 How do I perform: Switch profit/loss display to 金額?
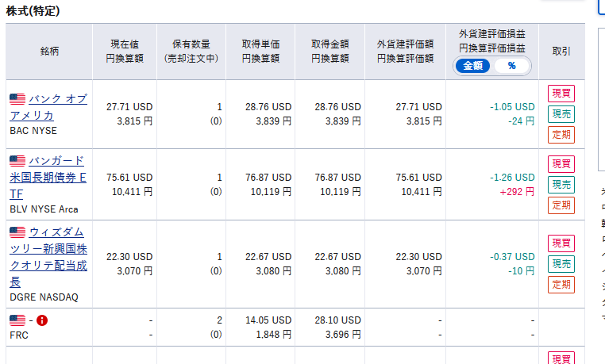472,66
